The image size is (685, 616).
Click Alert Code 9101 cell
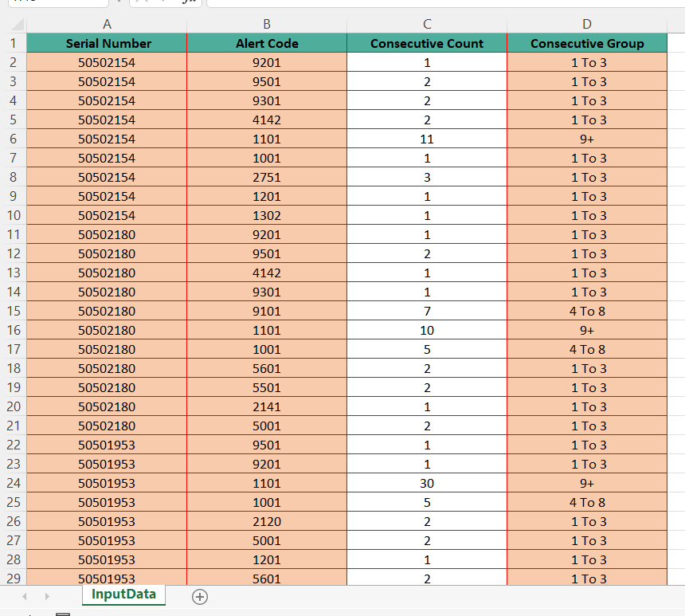pyautogui.click(x=267, y=312)
